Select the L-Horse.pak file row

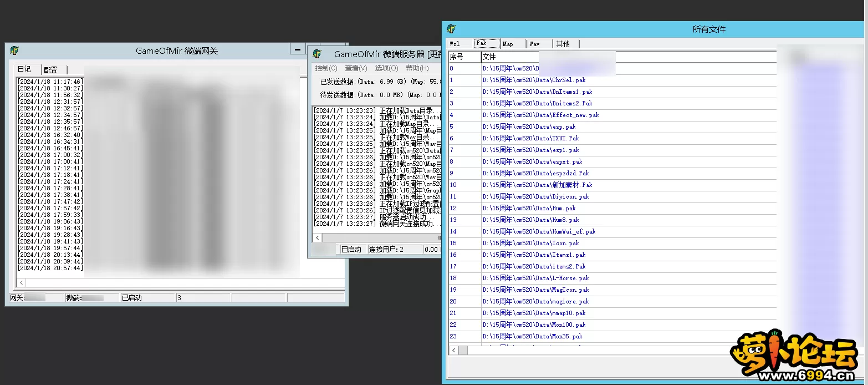pos(612,278)
